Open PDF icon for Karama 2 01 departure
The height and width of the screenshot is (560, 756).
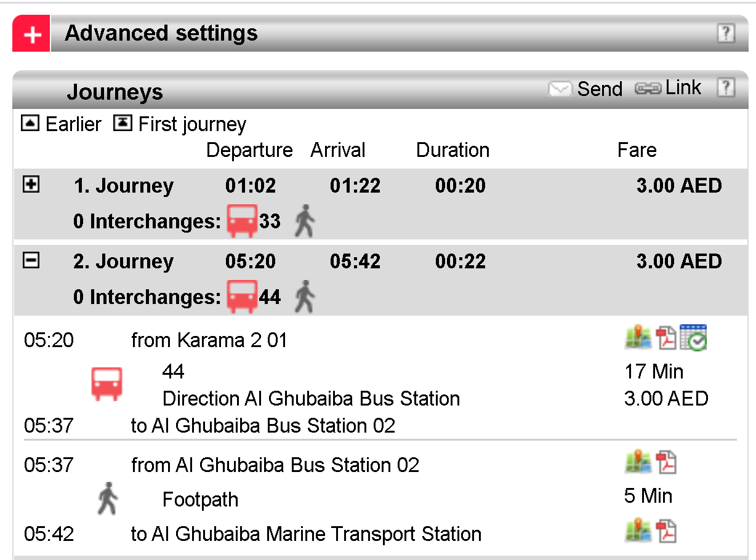[x=666, y=338]
